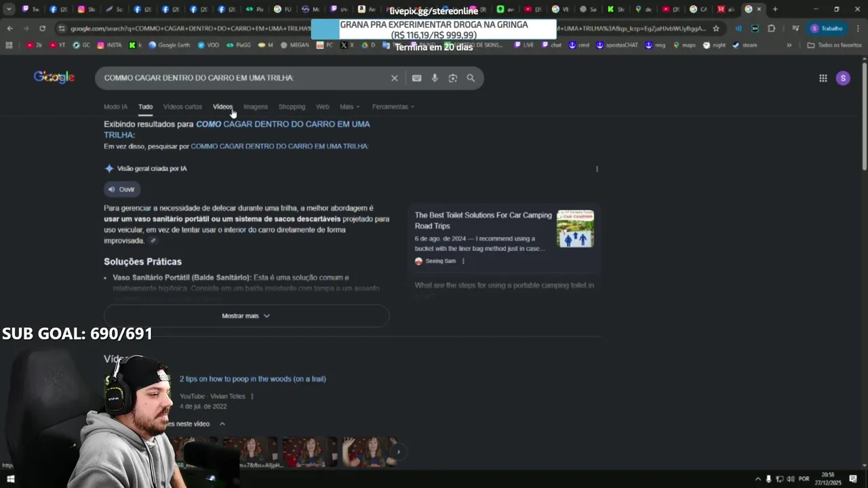The image size is (868, 488).
Task: Open the Vivian Telles video options menu
Action: (252, 396)
